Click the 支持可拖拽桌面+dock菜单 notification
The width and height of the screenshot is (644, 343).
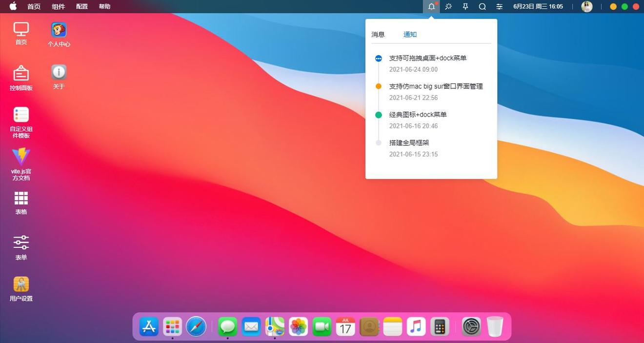coord(427,58)
